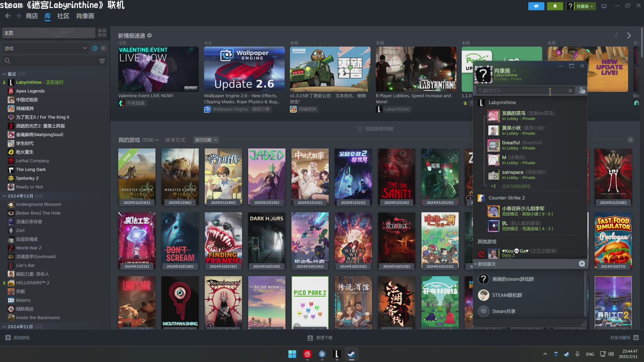
Task: Open Wallpaper Engine Update 2.6 news thumbnail
Action: pos(244,69)
